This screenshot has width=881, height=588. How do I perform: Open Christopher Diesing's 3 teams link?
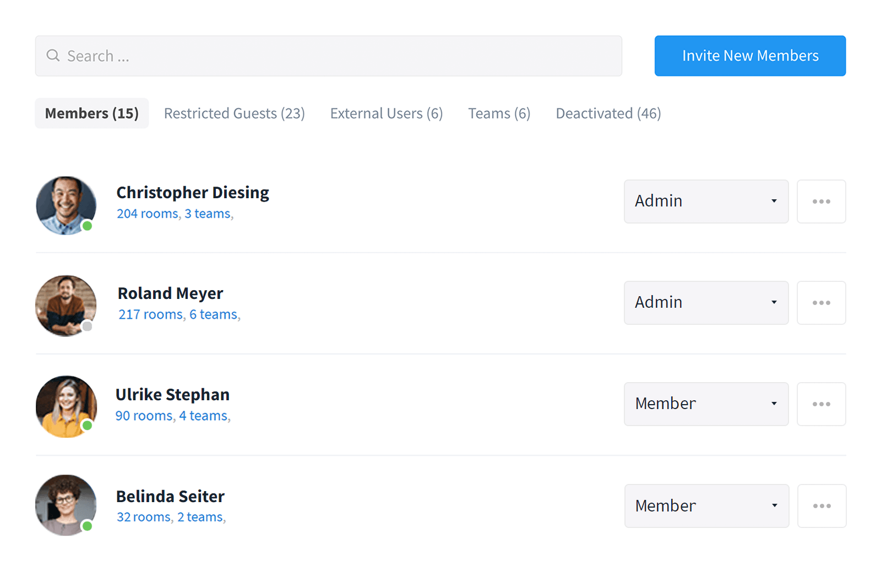coord(208,214)
